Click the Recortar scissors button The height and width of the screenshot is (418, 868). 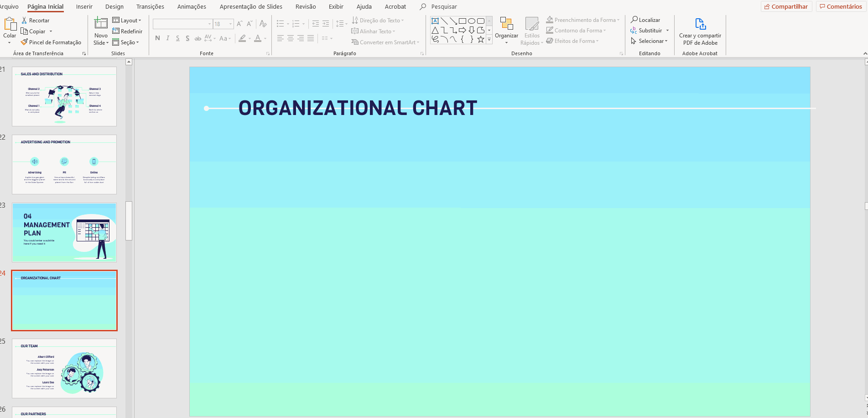point(35,21)
